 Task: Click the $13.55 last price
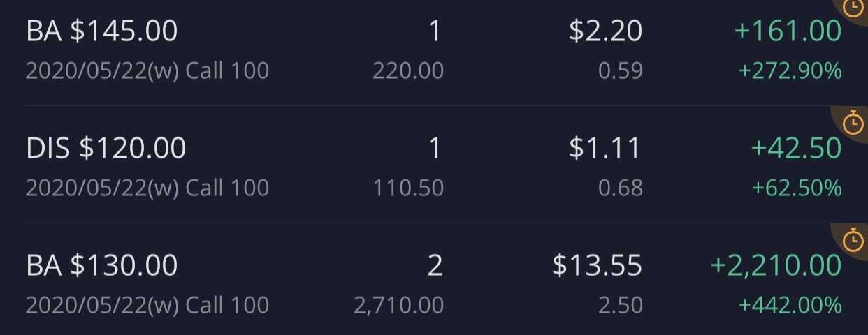(x=597, y=266)
